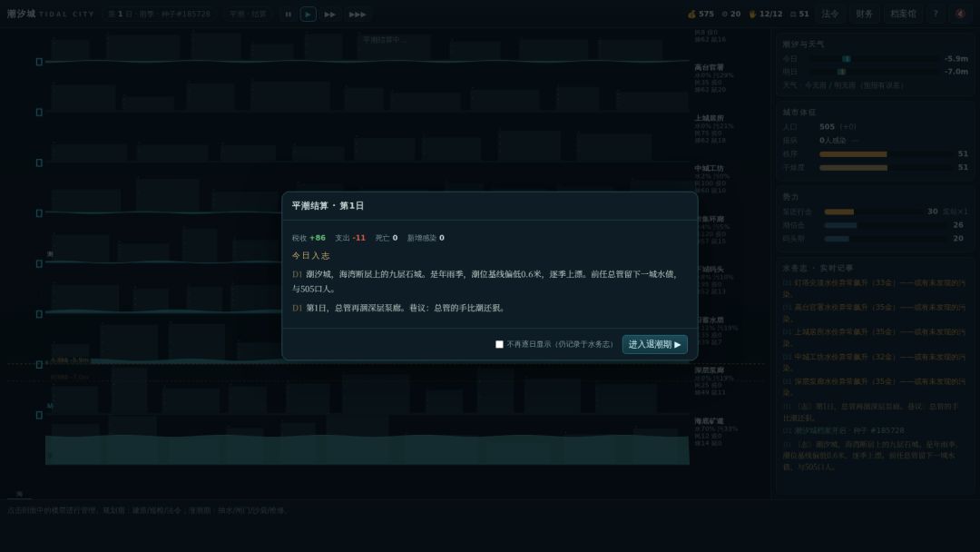
Task: Click the normal speed play icon
Action: tap(309, 14)
